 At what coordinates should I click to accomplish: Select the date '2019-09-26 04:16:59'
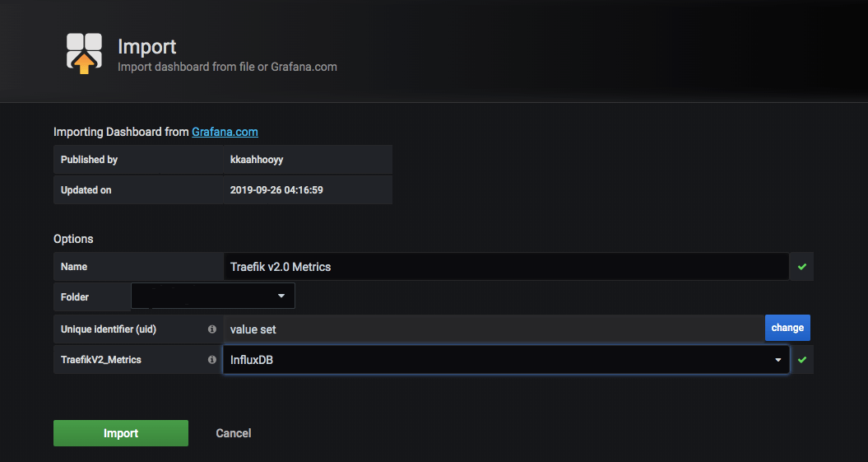276,190
